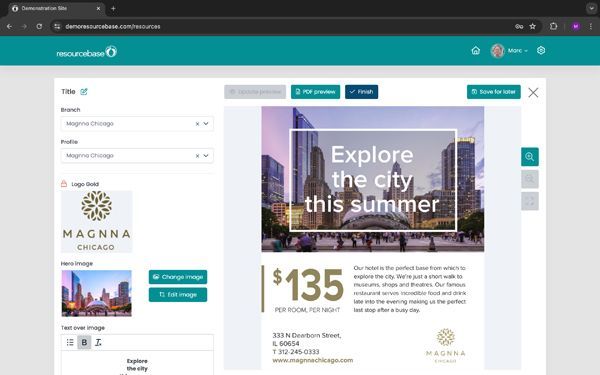600x375 pixels.
Task: Select the Demonstration Site tab
Action: click(x=56, y=8)
